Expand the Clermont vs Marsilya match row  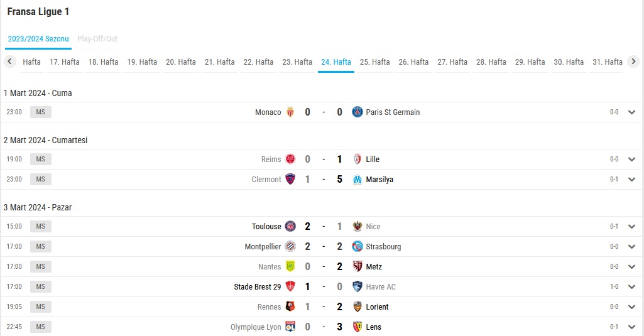631,180
